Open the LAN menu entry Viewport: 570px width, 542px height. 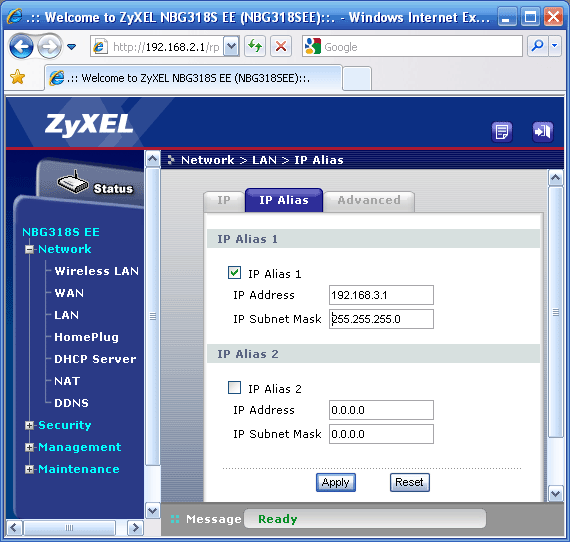tap(67, 315)
